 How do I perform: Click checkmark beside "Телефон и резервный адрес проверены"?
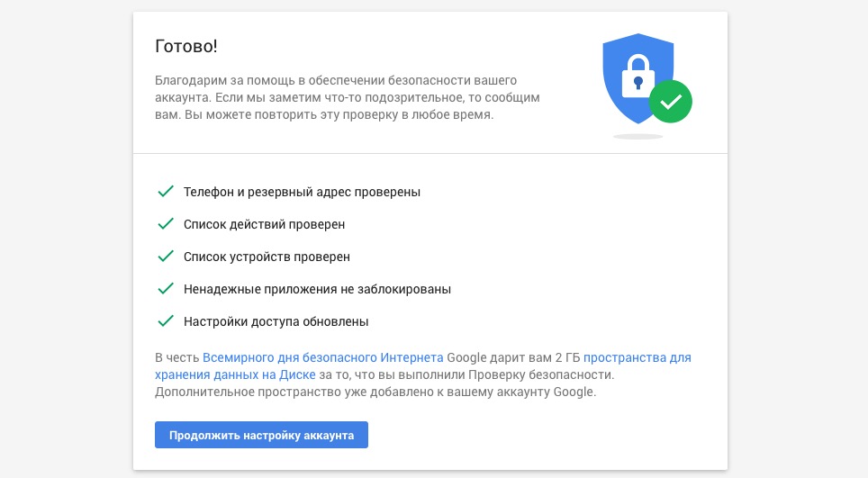165,192
